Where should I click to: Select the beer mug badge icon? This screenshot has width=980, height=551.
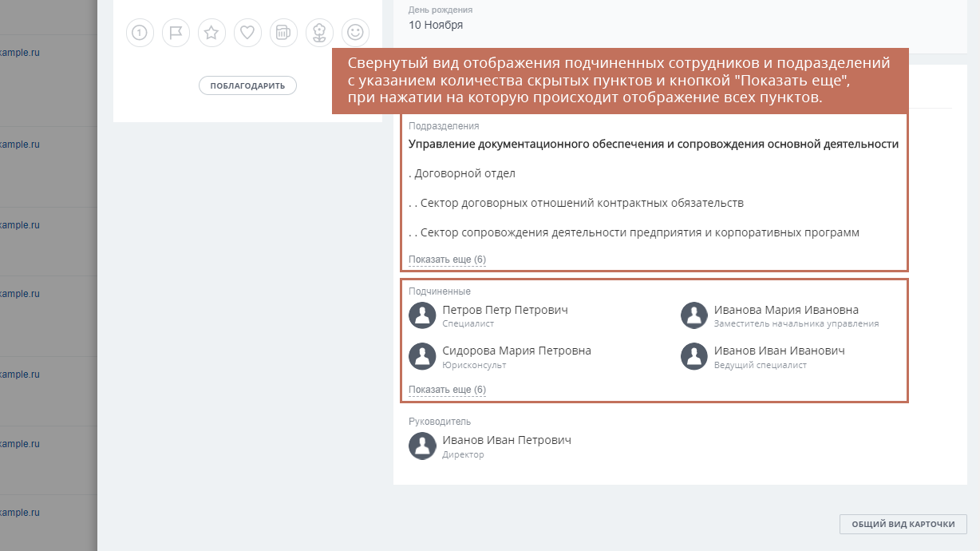coord(283,33)
